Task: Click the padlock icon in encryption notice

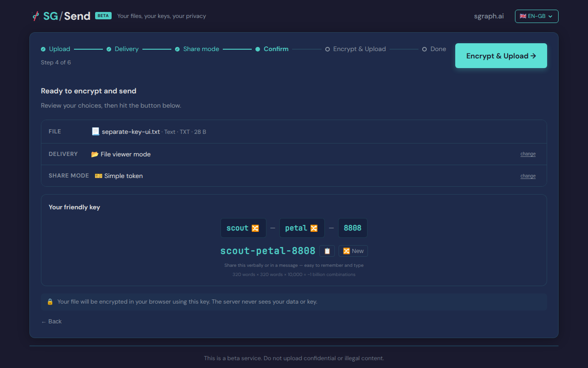Action: pyautogui.click(x=50, y=302)
